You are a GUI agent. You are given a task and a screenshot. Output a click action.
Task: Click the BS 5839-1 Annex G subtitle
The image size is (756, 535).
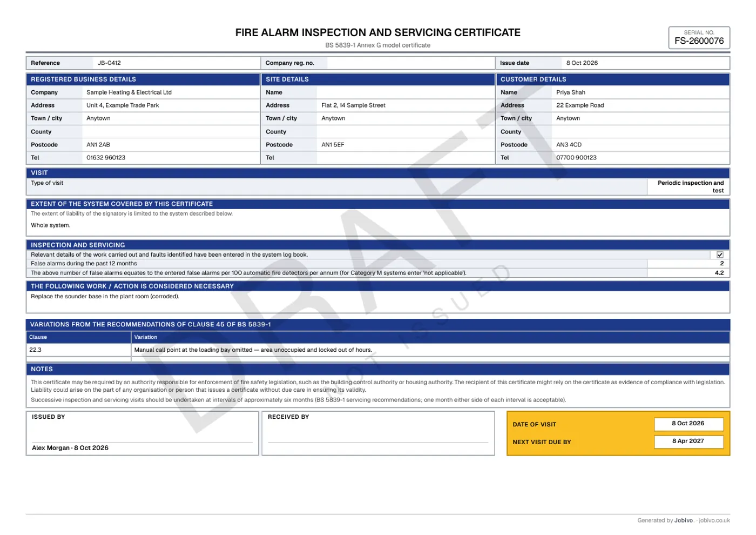click(378, 45)
